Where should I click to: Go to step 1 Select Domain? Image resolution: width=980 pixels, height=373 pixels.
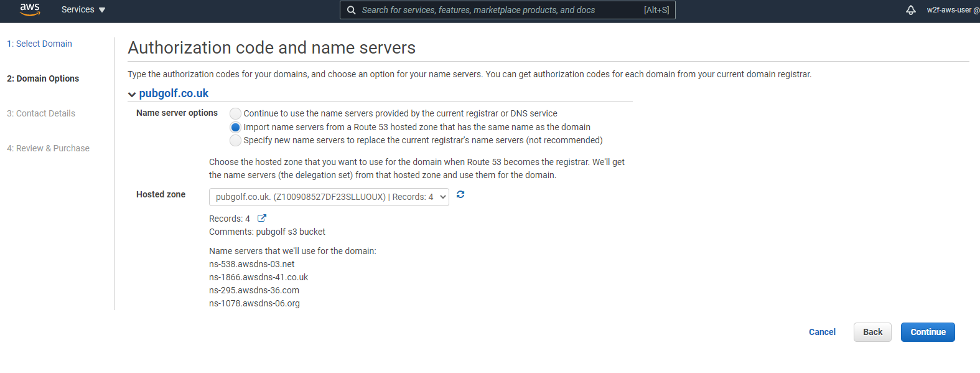coord(39,44)
